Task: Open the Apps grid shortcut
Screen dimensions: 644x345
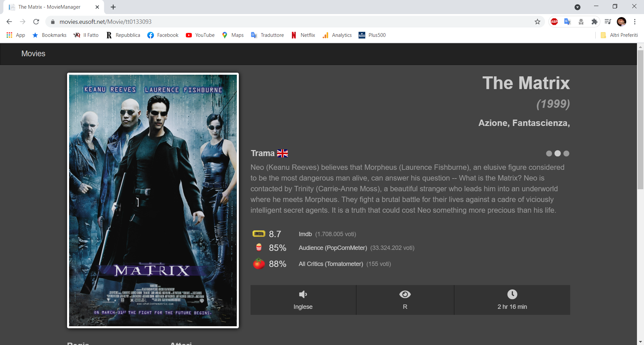Action: (16, 35)
